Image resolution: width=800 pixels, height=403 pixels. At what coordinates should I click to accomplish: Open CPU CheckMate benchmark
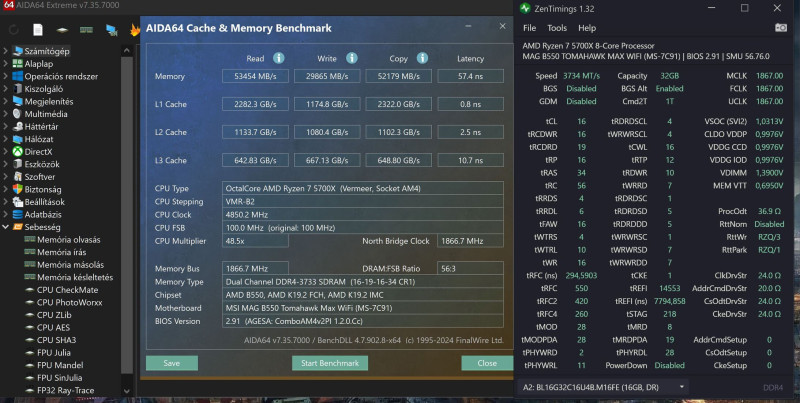(x=67, y=290)
